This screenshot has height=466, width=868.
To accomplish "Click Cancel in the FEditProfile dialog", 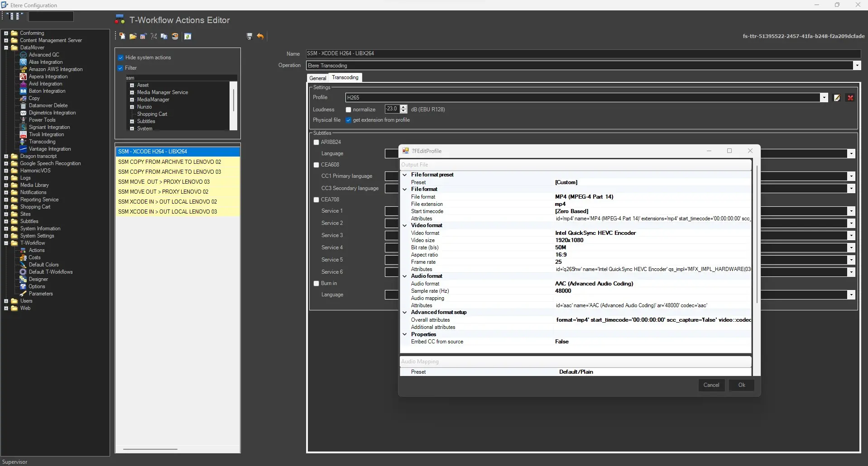I will tap(711, 385).
